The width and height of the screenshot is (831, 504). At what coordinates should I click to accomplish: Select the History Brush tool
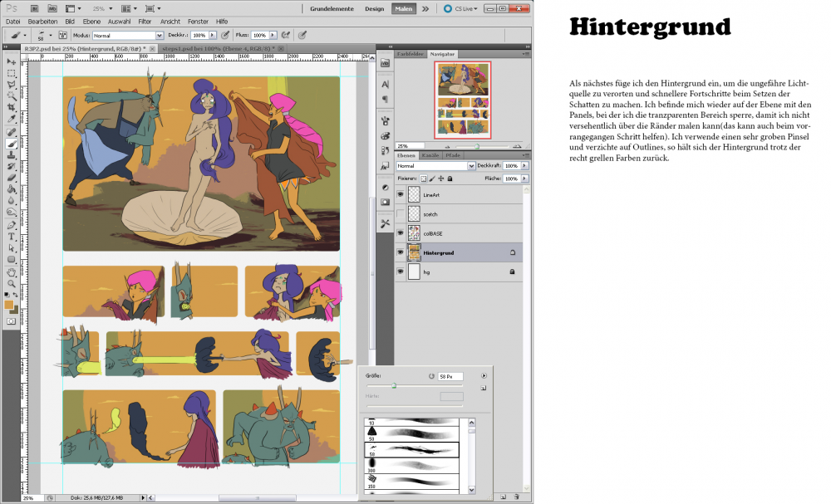point(11,166)
